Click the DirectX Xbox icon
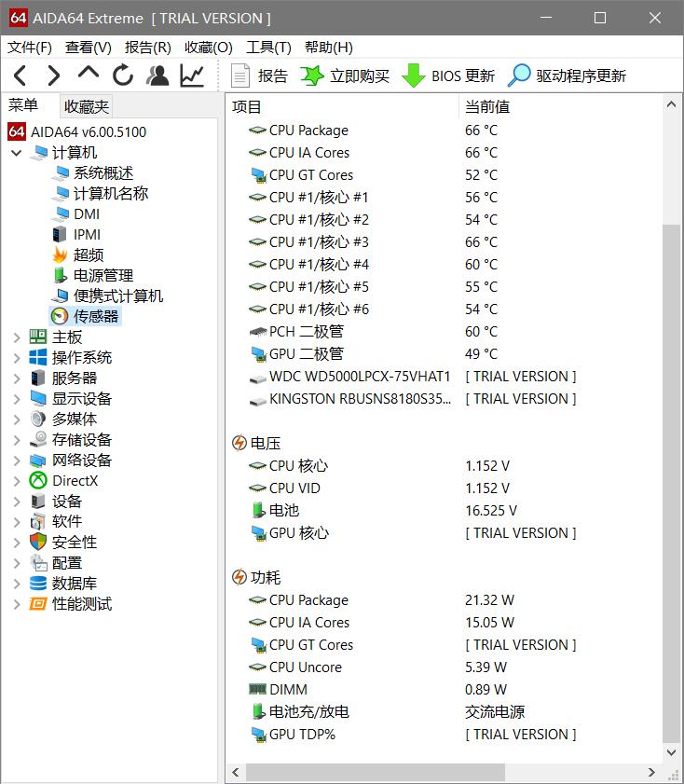Viewport: 684px width, 784px height. pos(38,481)
